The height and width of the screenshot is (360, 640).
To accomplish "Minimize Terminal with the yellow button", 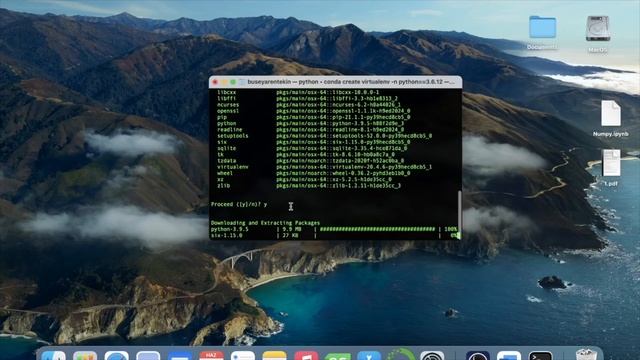I will point(224,82).
